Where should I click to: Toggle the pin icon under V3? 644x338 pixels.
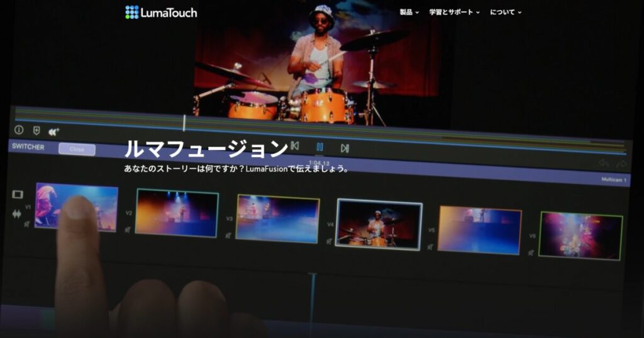click(228, 236)
